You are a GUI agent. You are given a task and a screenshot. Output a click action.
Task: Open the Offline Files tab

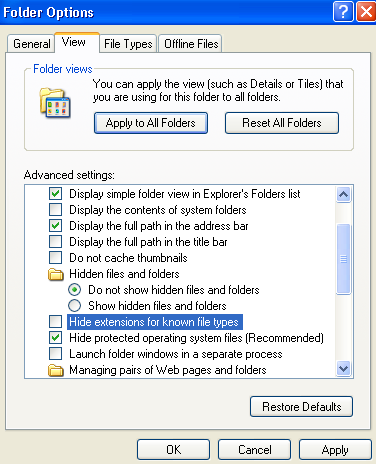click(x=191, y=44)
